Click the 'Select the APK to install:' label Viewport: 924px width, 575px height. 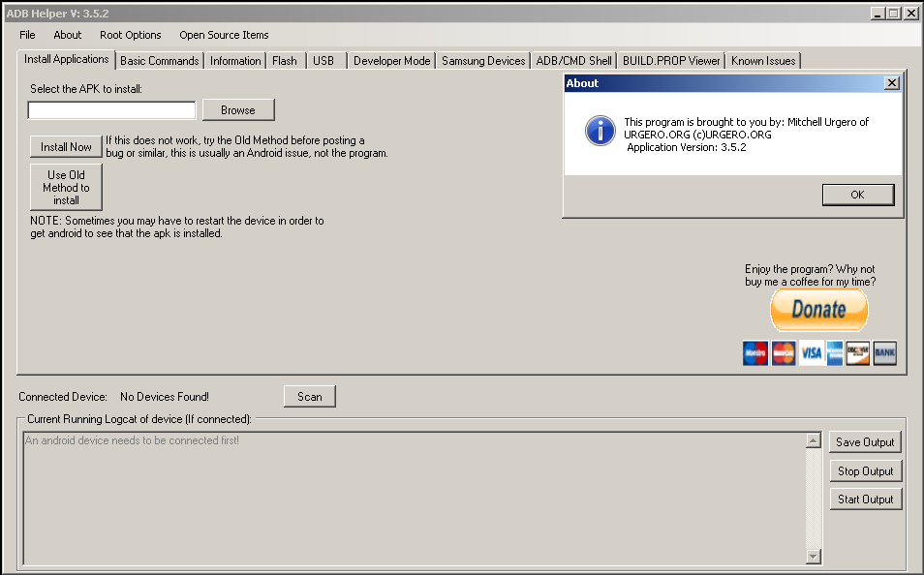(x=86, y=89)
